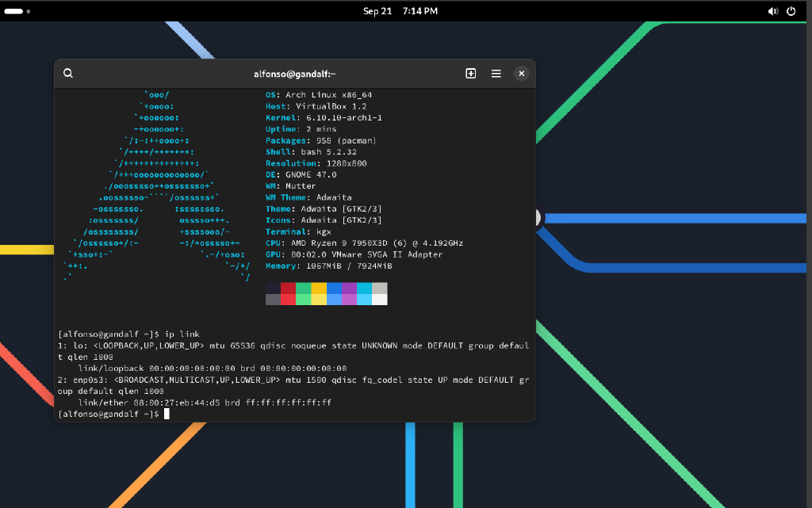This screenshot has height=508, width=812.
Task: Click the power icon in top bar
Action: coord(791,12)
